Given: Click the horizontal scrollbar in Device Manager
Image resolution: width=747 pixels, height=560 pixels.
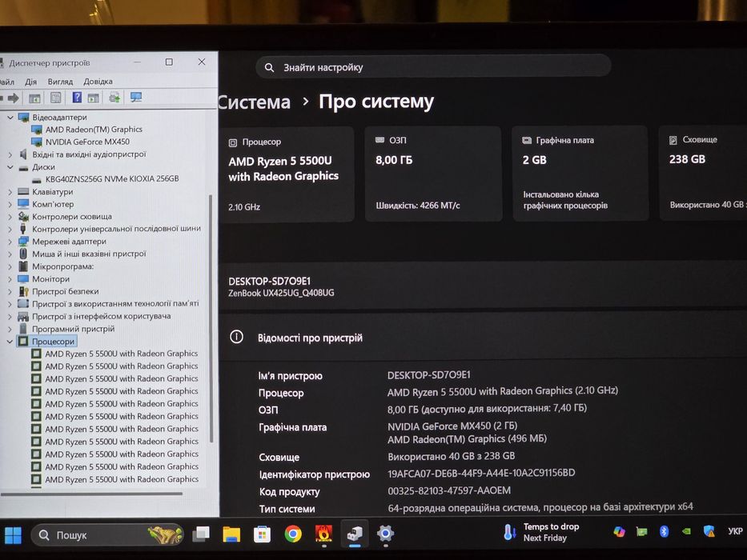Looking at the screenshot, I should coord(91,494).
